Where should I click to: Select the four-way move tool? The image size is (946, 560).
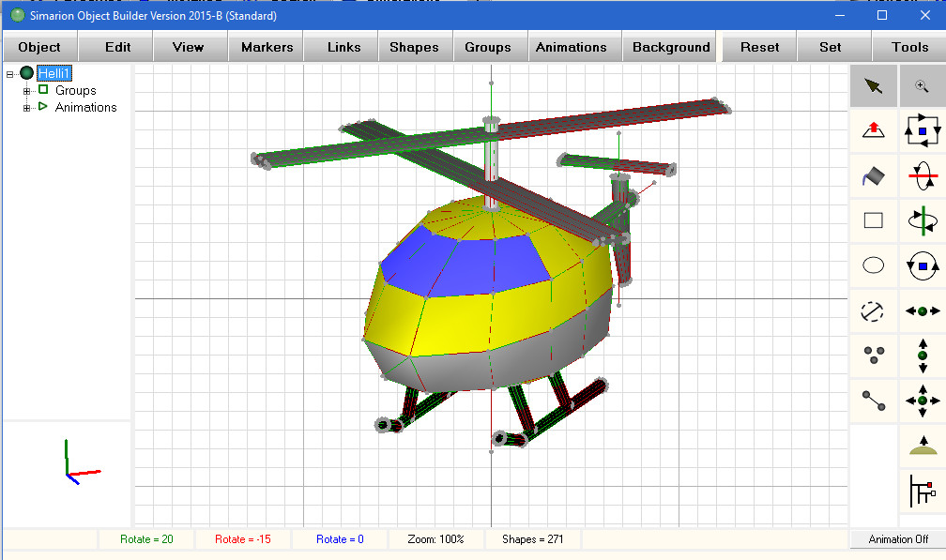point(922,401)
